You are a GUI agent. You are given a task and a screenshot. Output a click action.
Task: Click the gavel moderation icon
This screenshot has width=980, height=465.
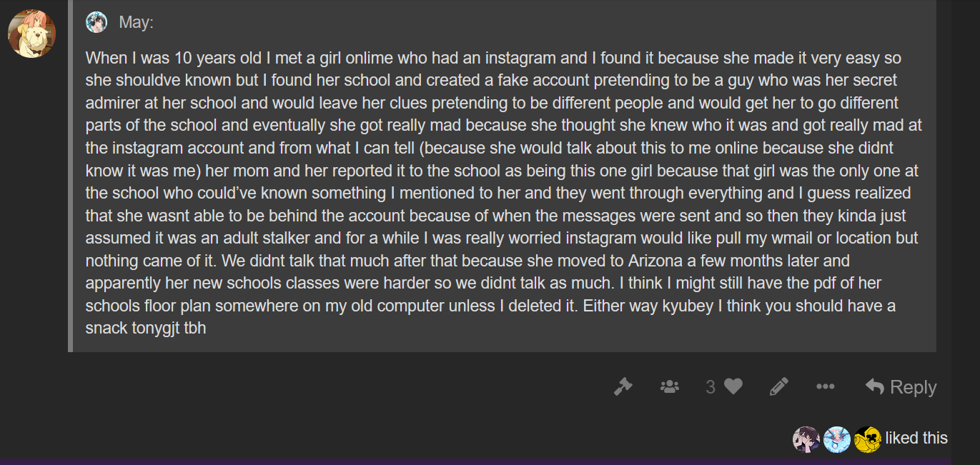coord(623,387)
